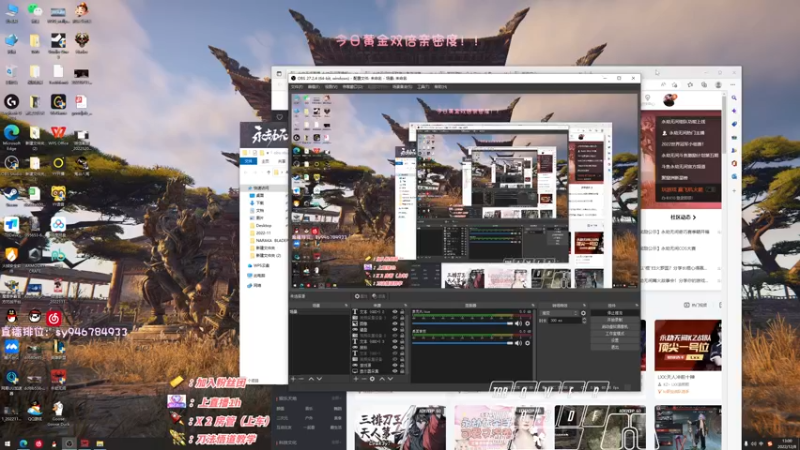This screenshot has height=450, width=800.
Task: Move the selected OBS scene up
Action: 311,379
